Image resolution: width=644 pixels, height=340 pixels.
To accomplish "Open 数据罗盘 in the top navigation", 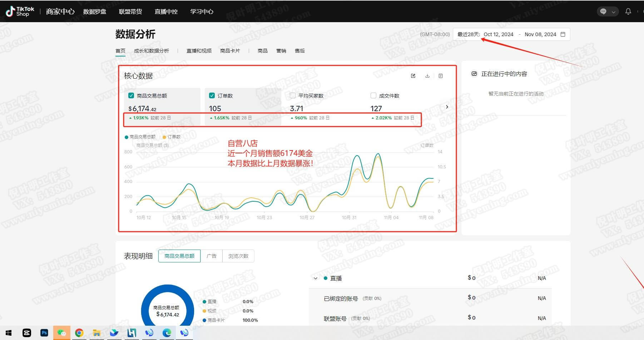I will point(95,11).
